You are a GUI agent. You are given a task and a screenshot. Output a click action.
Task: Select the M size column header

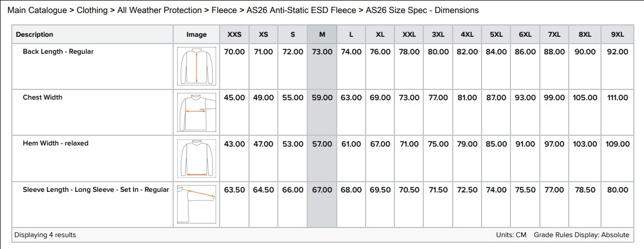tap(322, 35)
